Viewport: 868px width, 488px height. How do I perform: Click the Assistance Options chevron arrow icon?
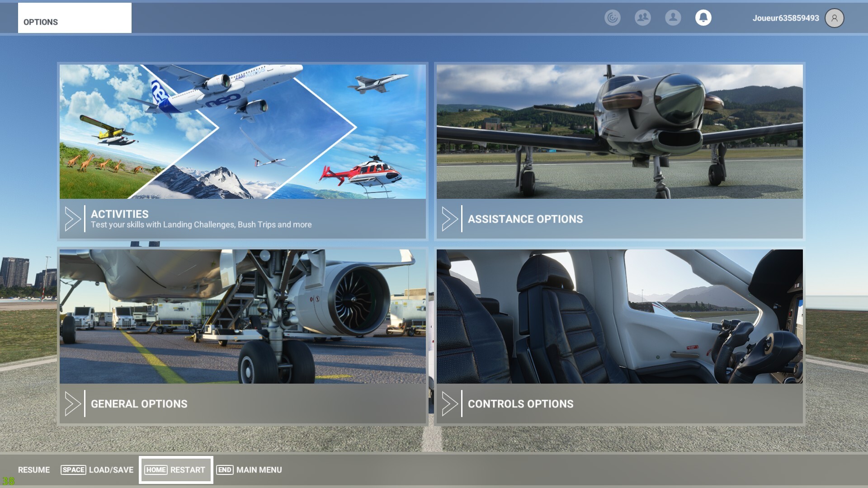[449, 219]
